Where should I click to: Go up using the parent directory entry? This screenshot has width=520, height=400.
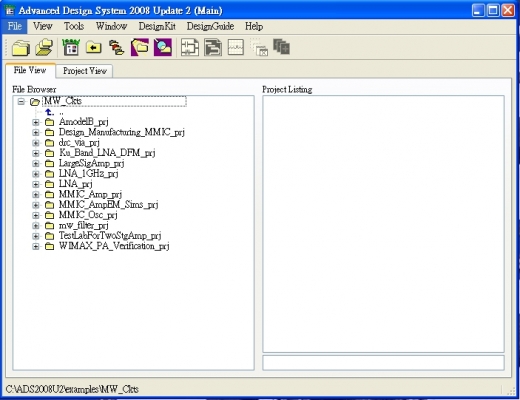click(54, 112)
